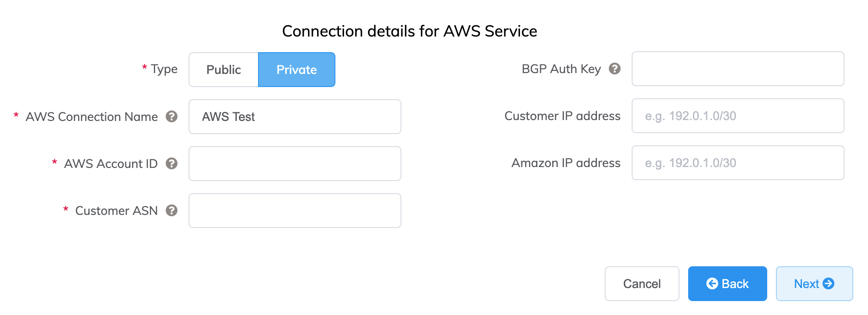Click Next to proceed with AWS setup

814,283
